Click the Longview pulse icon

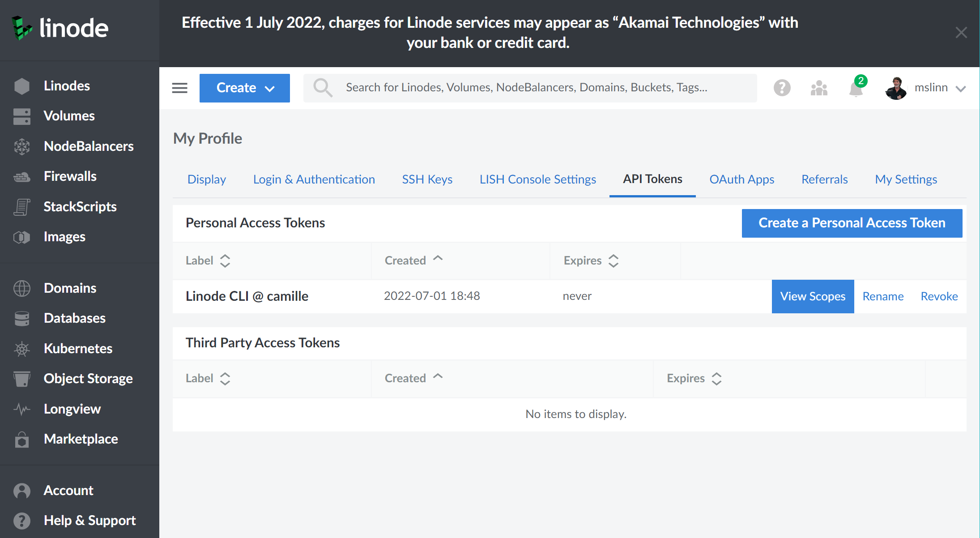coord(21,409)
